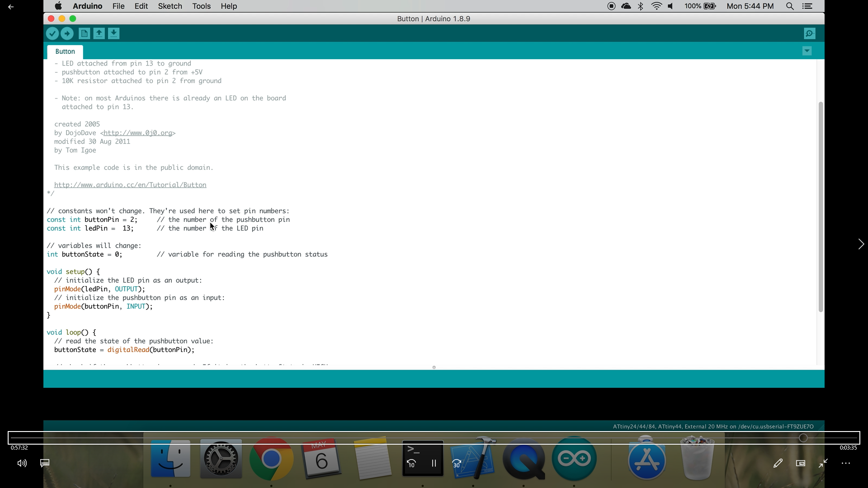Open the Tools menu
Screen dimensions: 868x488
[201, 6]
